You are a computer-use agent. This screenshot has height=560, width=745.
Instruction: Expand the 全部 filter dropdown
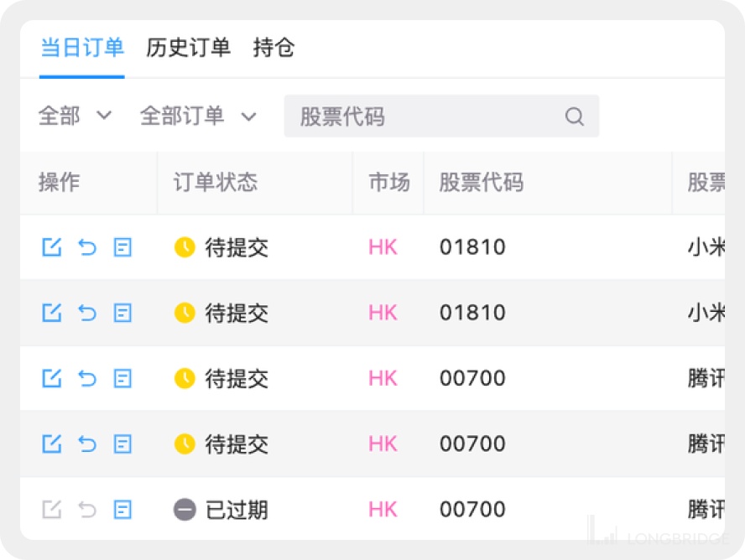76,116
